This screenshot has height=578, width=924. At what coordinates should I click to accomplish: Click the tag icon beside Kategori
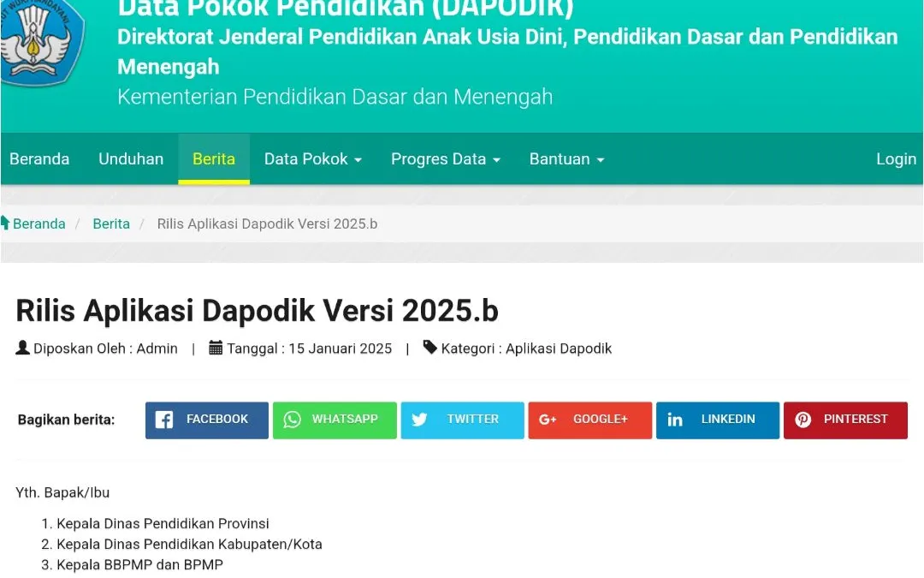(x=430, y=348)
